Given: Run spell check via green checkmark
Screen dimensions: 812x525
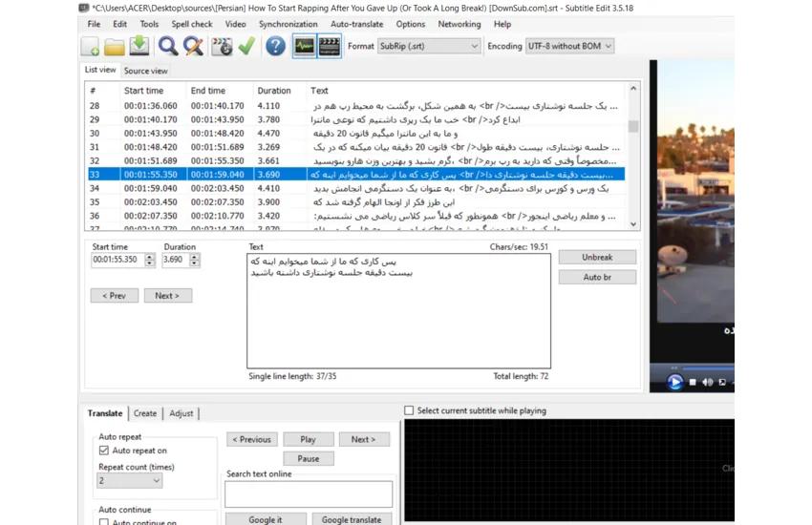Looking at the screenshot, I should click(x=246, y=46).
